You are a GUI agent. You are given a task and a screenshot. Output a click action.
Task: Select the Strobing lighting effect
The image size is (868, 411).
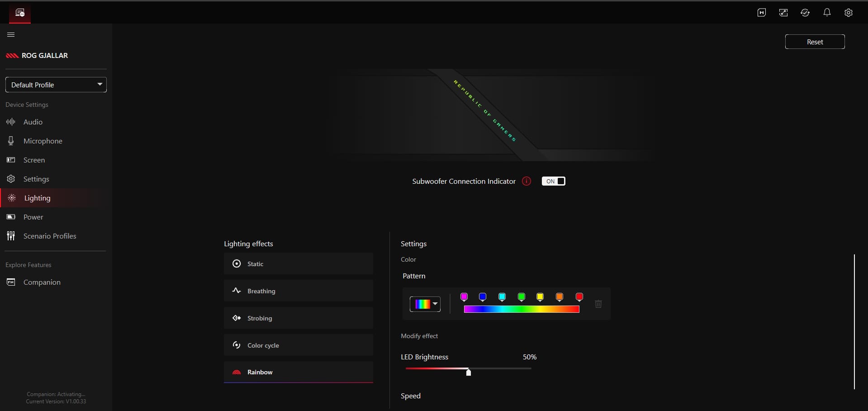(299, 318)
